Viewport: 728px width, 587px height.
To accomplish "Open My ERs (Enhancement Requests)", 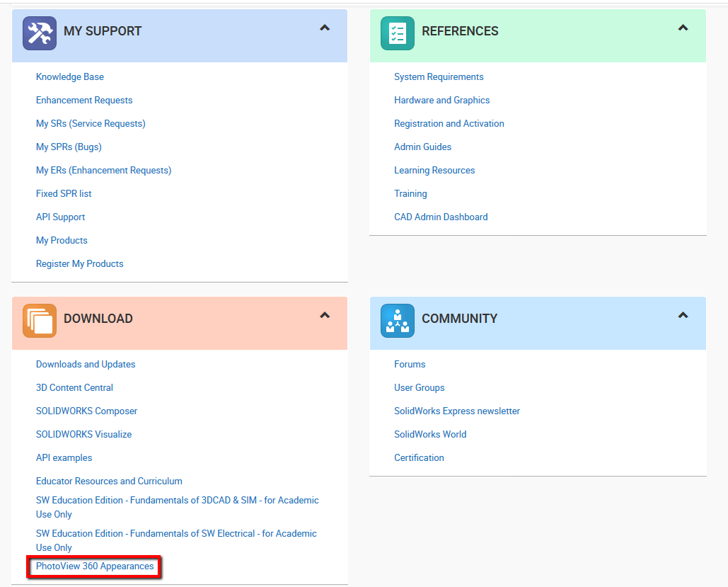I will 103,170.
